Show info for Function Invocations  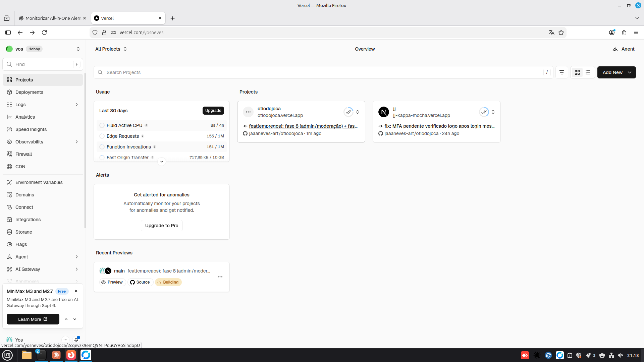(155, 147)
